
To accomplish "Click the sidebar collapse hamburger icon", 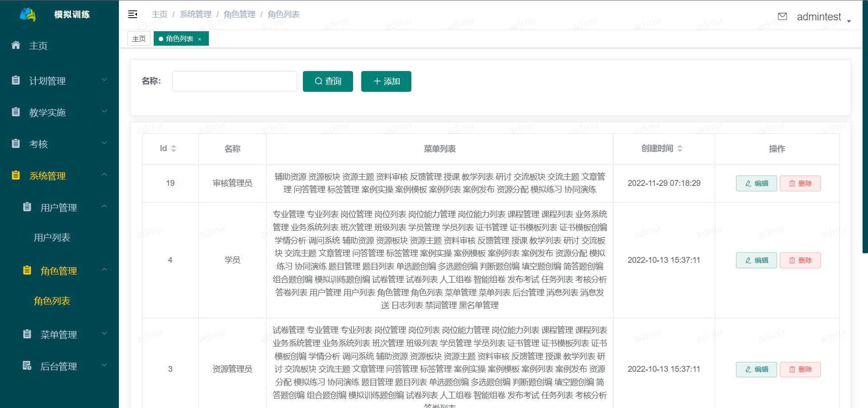I will click(x=133, y=14).
